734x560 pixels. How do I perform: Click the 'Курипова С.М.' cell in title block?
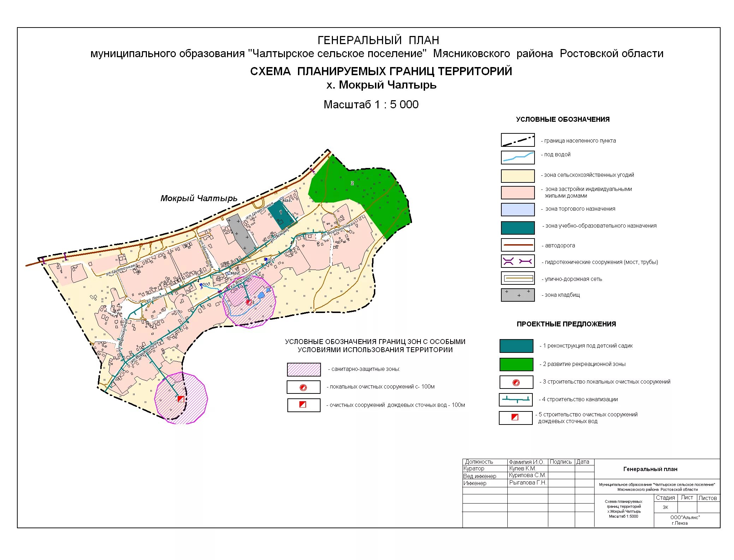pyautogui.click(x=527, y=475)
